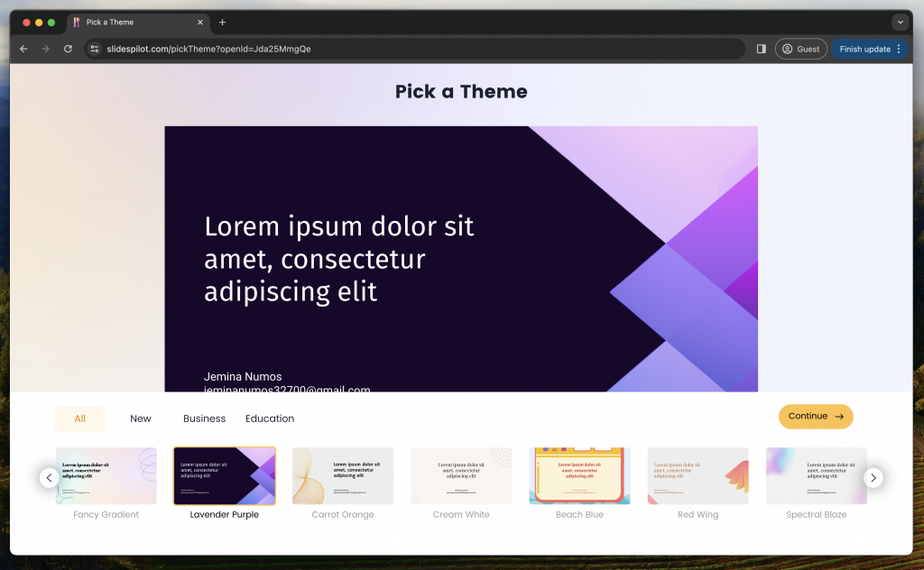Open the browser side panel icon
Screen dimensions: 924x570
tap(762, 49)
